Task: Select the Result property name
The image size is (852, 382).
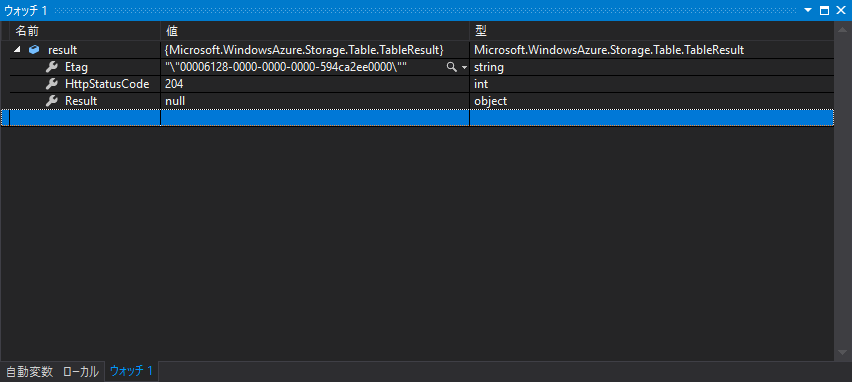Action: click(81, 101)
